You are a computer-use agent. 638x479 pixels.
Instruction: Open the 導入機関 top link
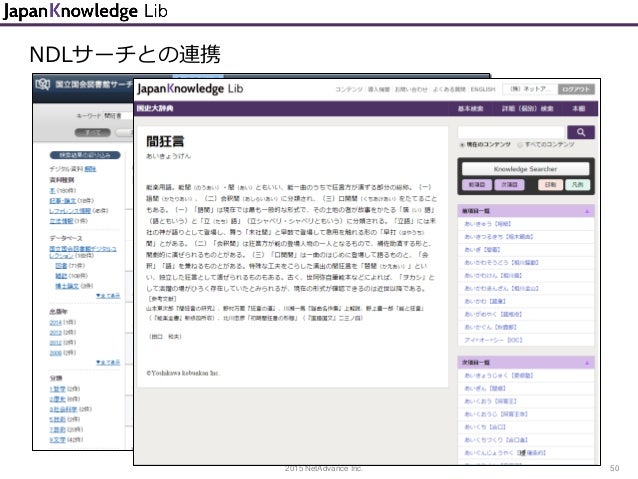[x=379, y=89]
